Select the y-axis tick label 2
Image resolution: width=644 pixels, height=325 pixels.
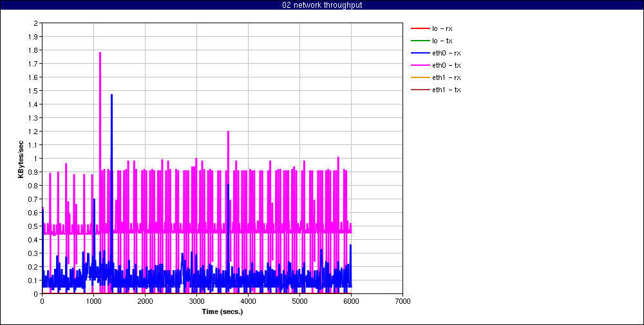pyautogui.click(x=35, y=23)
